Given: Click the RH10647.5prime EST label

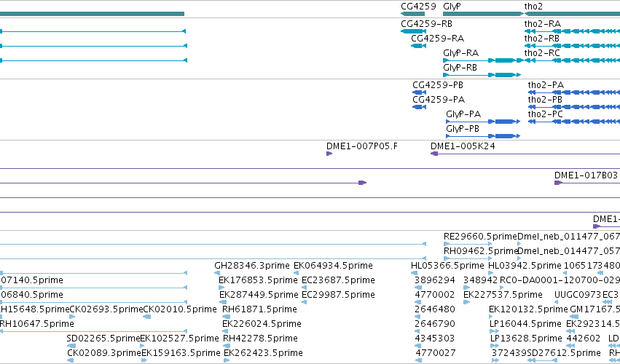Looking at the screenshot, I should (36, 324).
